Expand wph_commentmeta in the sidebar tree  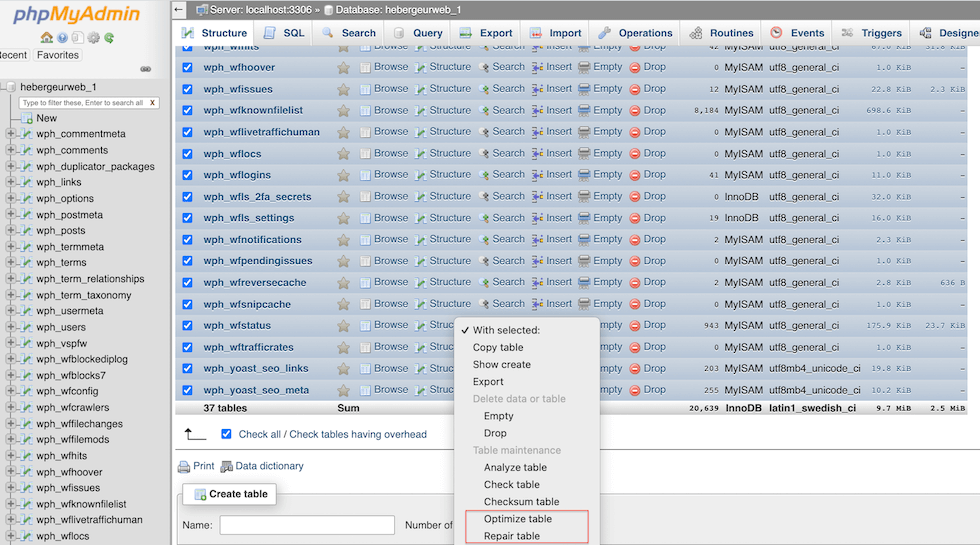[x=11, y=134]
